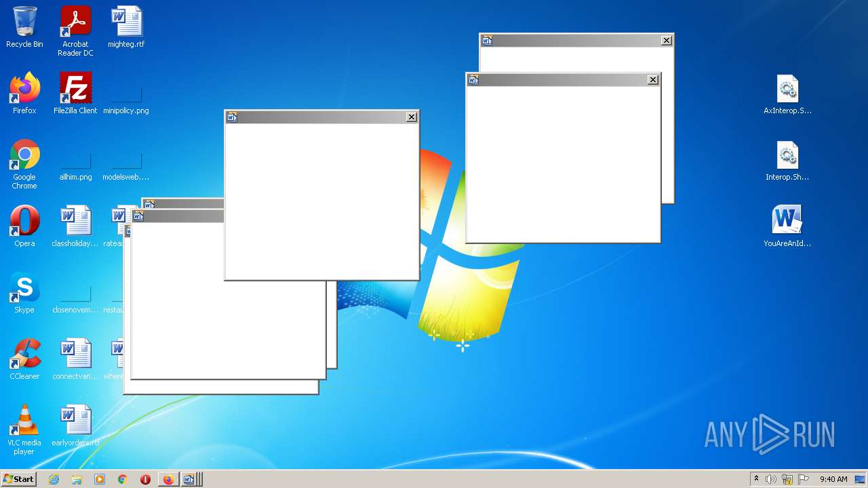Launch Acrobat Reader DC shortcut

coord(75,32)
